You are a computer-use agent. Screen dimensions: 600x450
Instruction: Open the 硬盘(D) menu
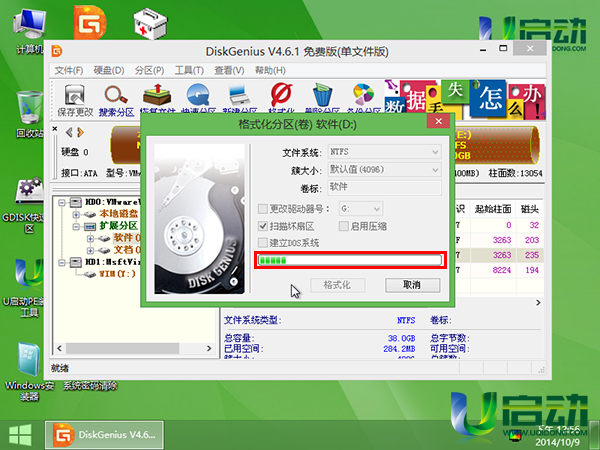(x=109, y=70)
